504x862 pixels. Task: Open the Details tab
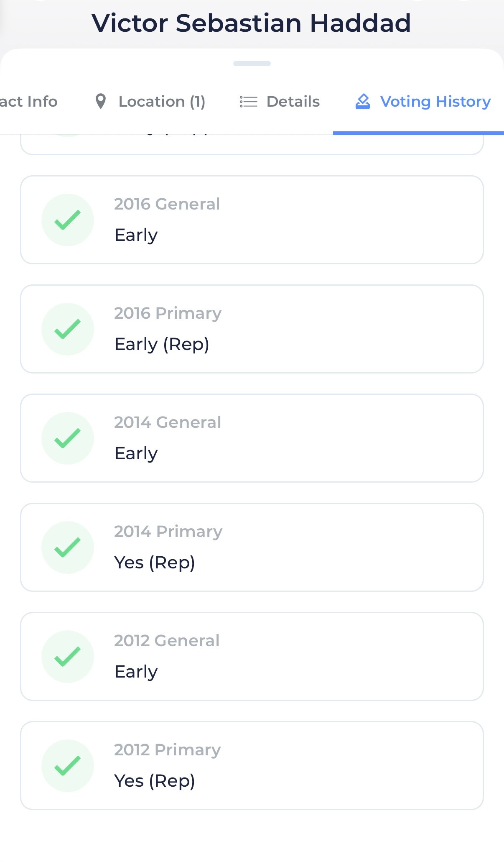(x=293, y=102)
